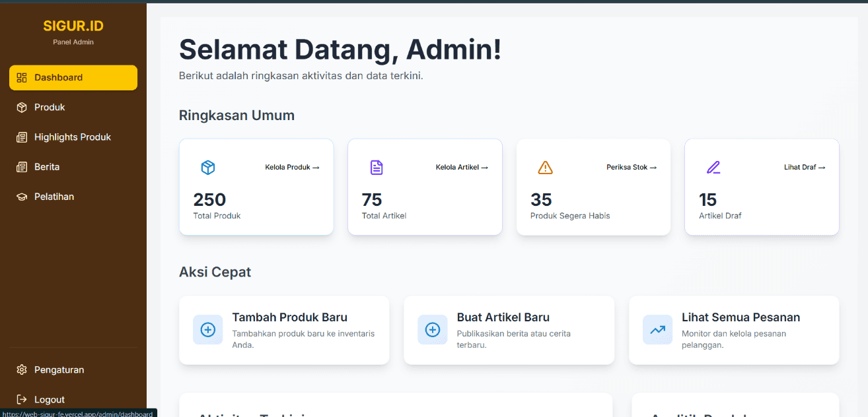
Task: Click the Logout arrow icon
Action: [22, 399]
